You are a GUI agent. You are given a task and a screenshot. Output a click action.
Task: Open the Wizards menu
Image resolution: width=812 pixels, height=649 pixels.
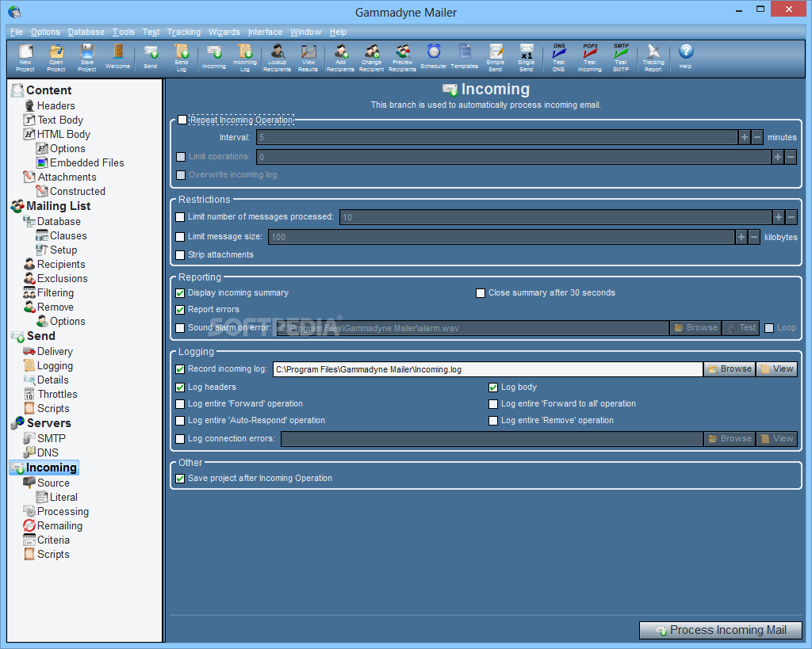pos(224,32)
